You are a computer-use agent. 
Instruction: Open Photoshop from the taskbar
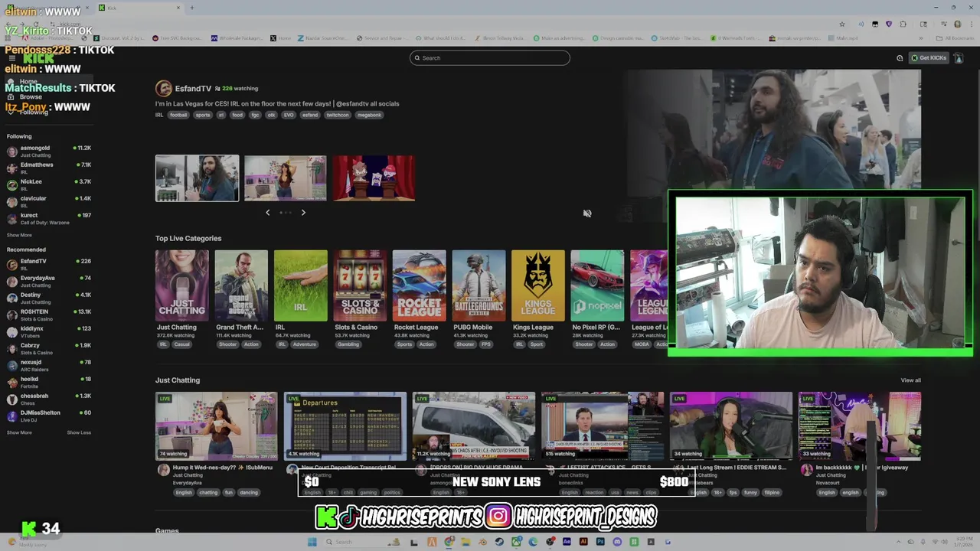[600, 542]
